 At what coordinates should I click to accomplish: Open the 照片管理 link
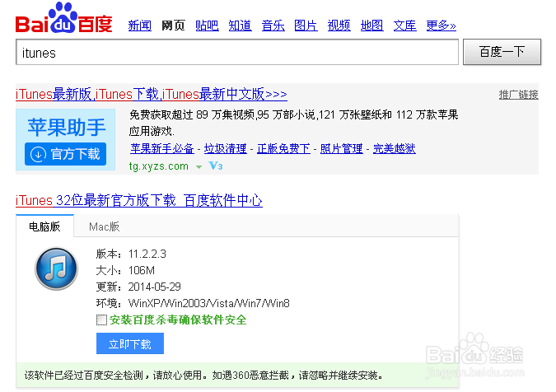point(342,148)
